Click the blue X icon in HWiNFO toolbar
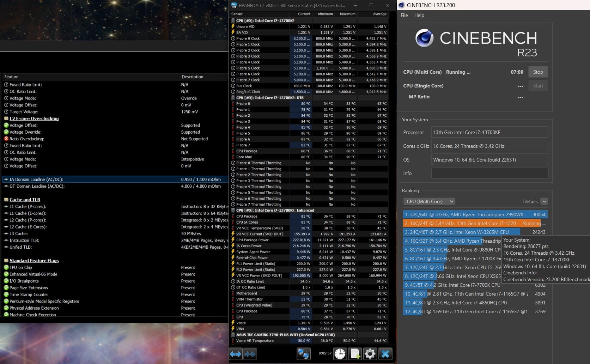 (x=385, y=354)
